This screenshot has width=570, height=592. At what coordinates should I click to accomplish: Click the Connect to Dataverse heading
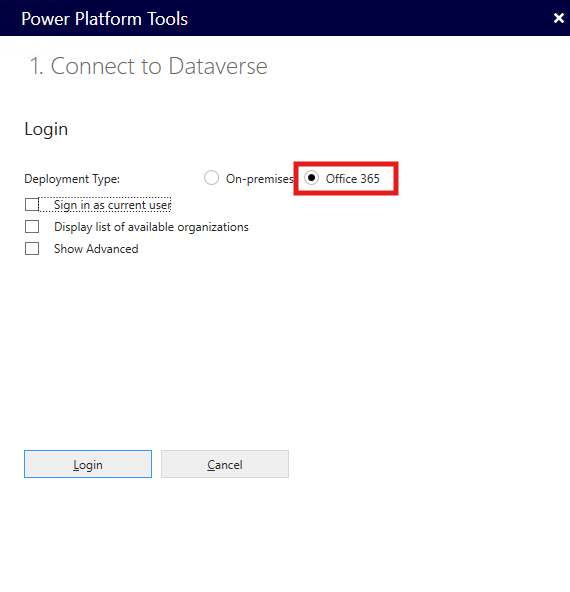(148, 66)
